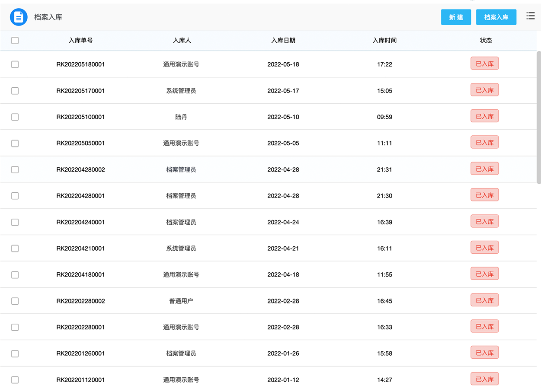Click the 新建 button

[456, 17]
